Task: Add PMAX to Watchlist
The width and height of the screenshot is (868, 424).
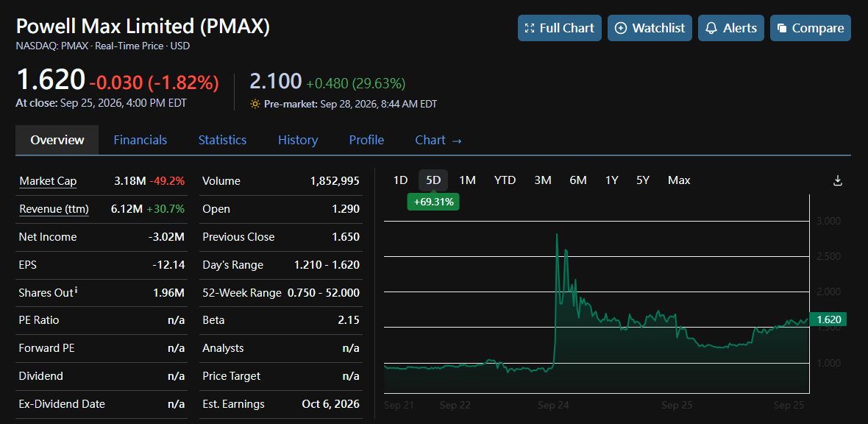Action: pos(650,28)
